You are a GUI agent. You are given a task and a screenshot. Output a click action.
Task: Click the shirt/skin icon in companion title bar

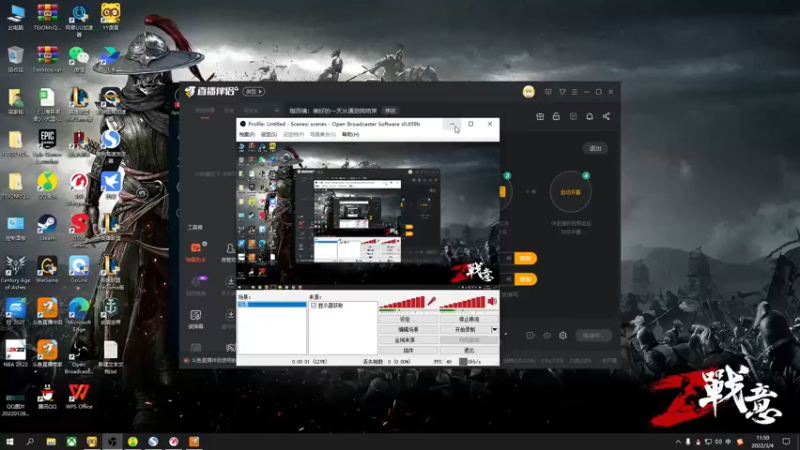coord(562,92)
